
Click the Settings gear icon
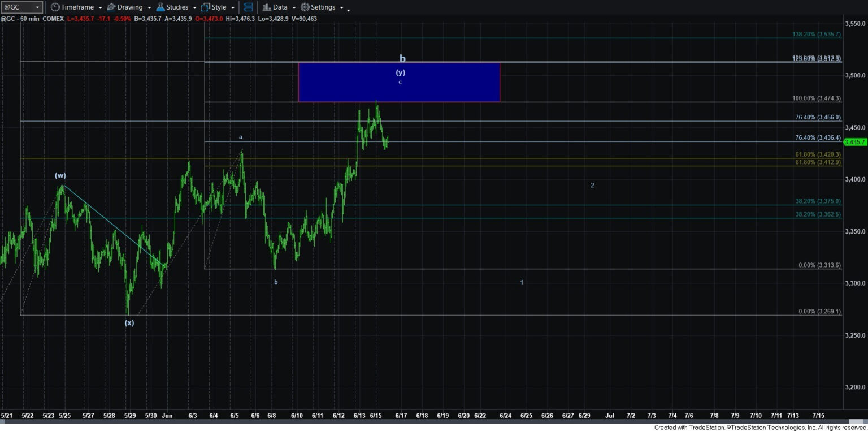tap(305, 7)
